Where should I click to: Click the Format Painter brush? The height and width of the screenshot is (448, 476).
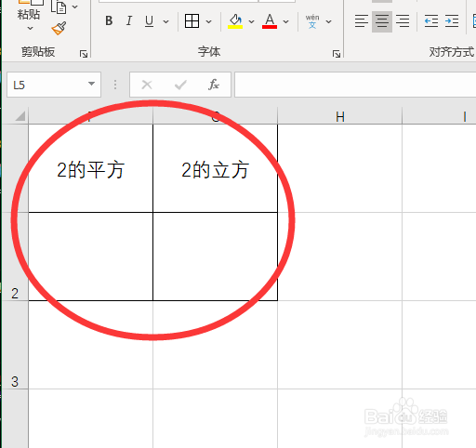point(59,28)
